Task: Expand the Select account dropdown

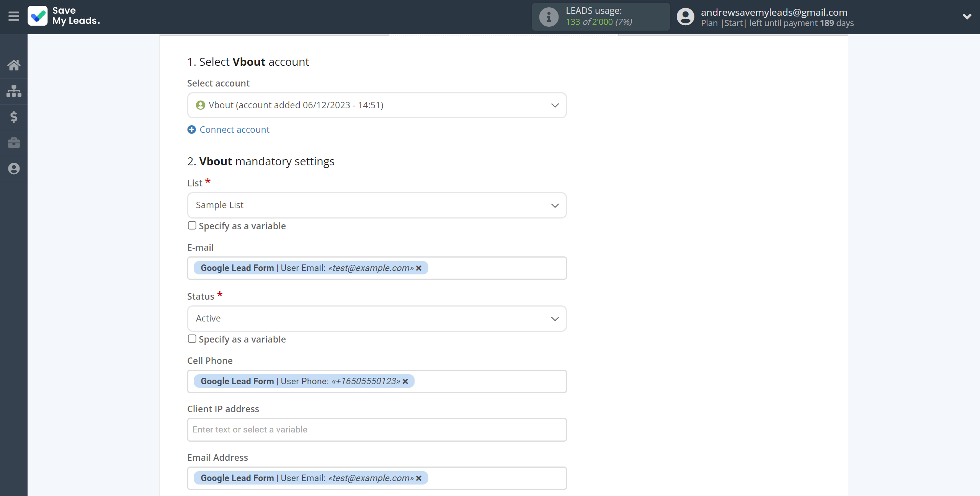Action: click(x=377, y=105)
